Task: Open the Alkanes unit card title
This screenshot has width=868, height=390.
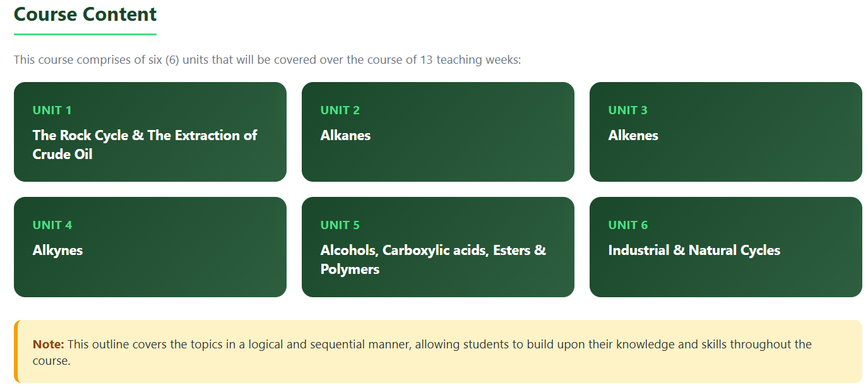Action: 345,136
